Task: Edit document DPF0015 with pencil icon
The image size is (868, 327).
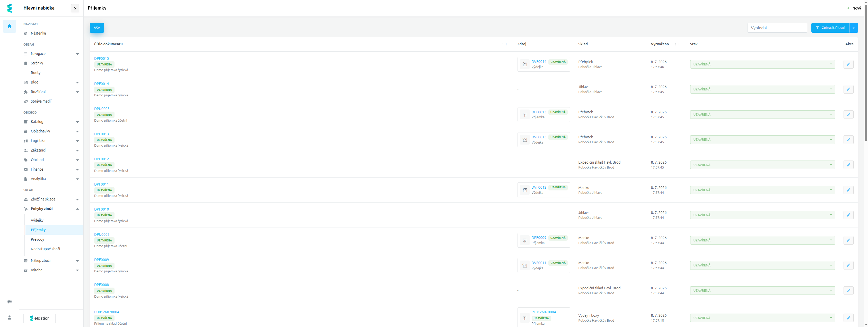Action: [x=848, y=64]
